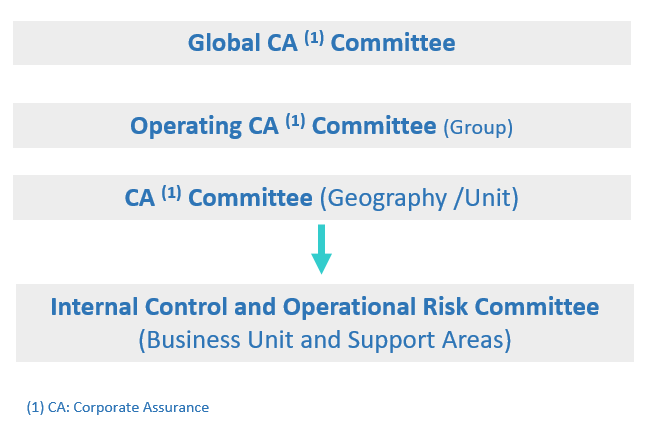Click the word Committee in Operating CA box
The height and width of the screenshot is (443, 649).
pyautogui.click(x=374, y=126)
